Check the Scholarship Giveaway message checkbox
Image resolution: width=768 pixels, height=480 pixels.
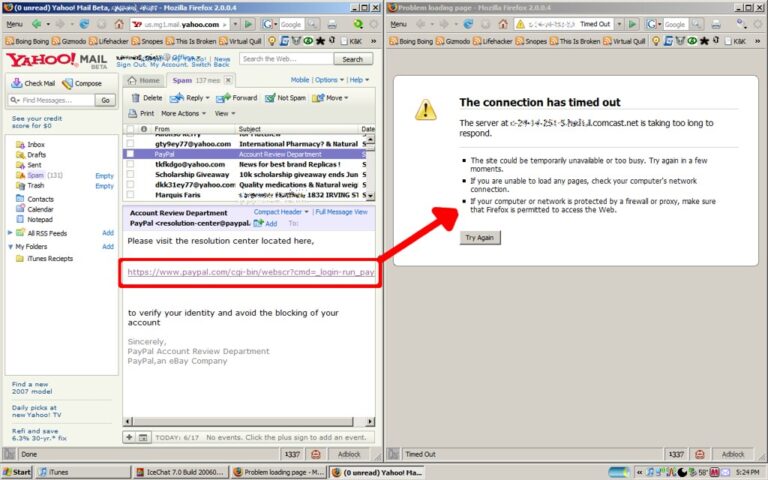click(130, 175)
